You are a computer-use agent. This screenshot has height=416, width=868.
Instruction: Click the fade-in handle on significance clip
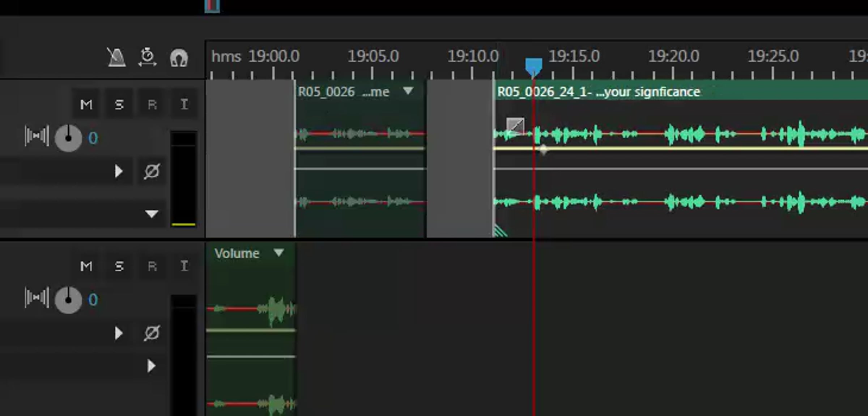pyautogui.click(x=515, y=126)
